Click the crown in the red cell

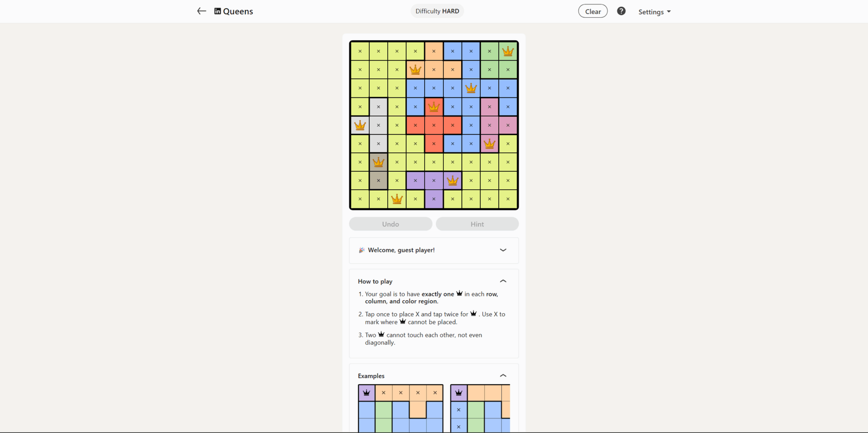[434, 107]
